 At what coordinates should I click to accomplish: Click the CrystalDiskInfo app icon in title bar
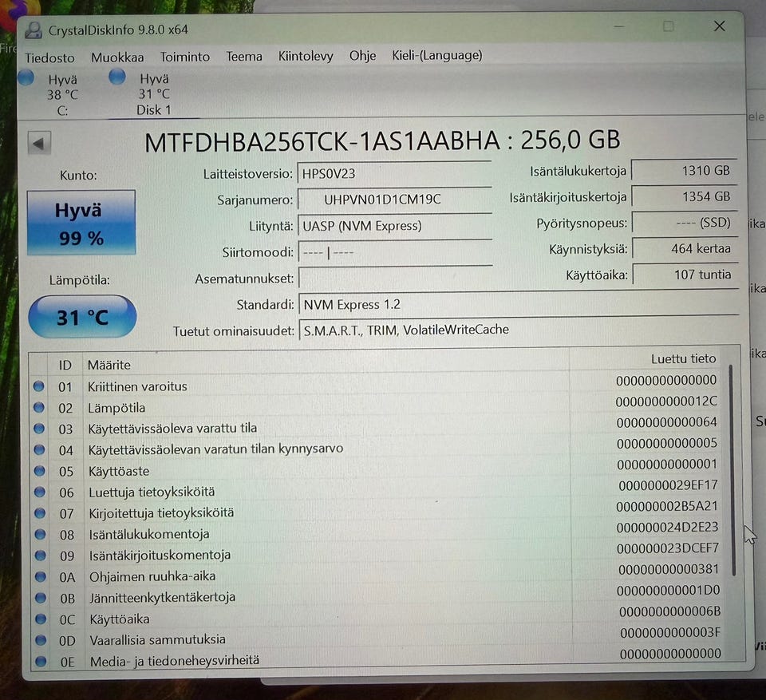point(34,30)
